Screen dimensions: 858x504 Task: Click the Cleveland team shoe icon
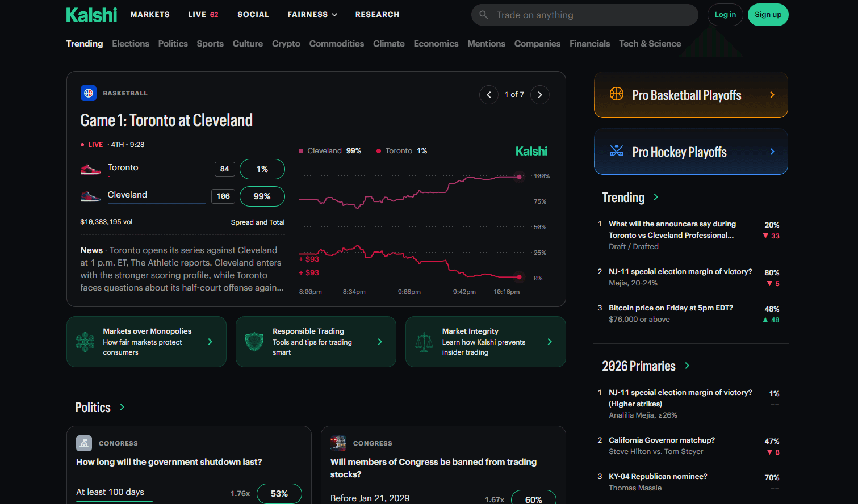(91, 196)
